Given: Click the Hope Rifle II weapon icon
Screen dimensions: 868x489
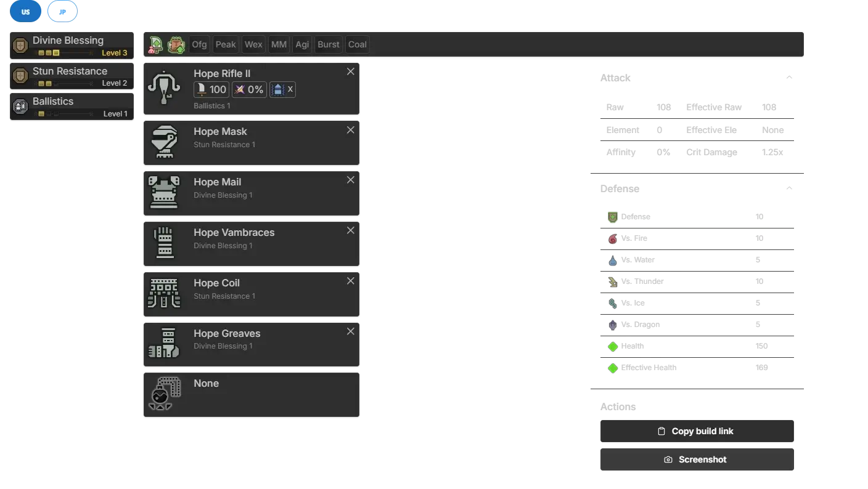Looking at the screenshot, I should [x=164, y=88].
